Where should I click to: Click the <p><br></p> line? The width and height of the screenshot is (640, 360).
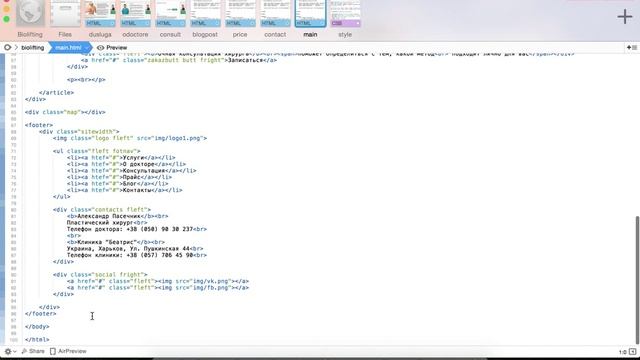coord(86,80)
